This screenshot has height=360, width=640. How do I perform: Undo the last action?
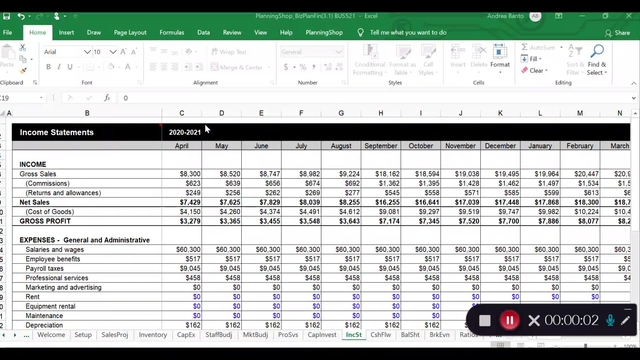point(21,16)
